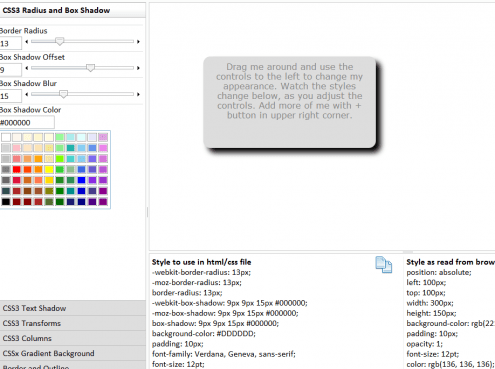Click the 'position: absolute;' line

click(439, 272)
